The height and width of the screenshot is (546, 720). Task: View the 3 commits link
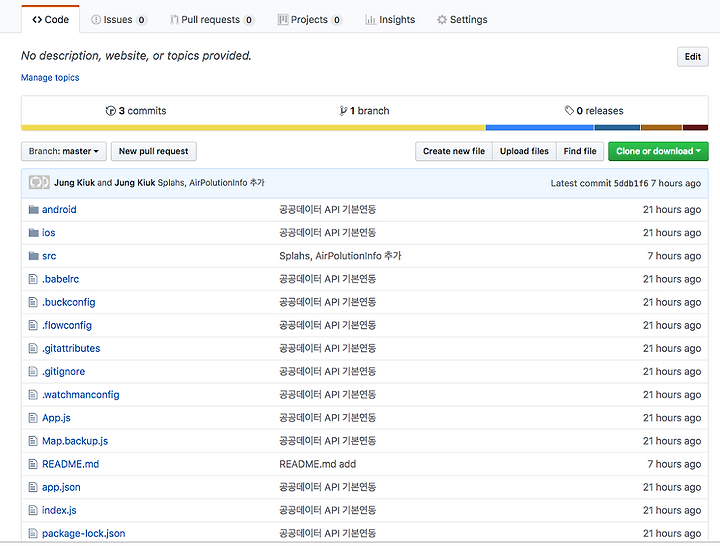click(x=136, y=111)
